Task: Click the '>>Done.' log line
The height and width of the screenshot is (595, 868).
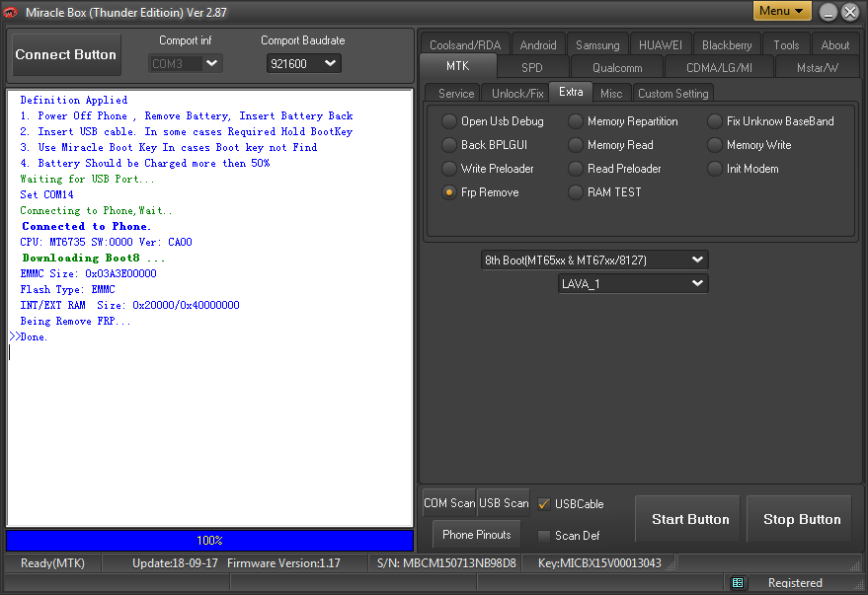Action: 29,336
